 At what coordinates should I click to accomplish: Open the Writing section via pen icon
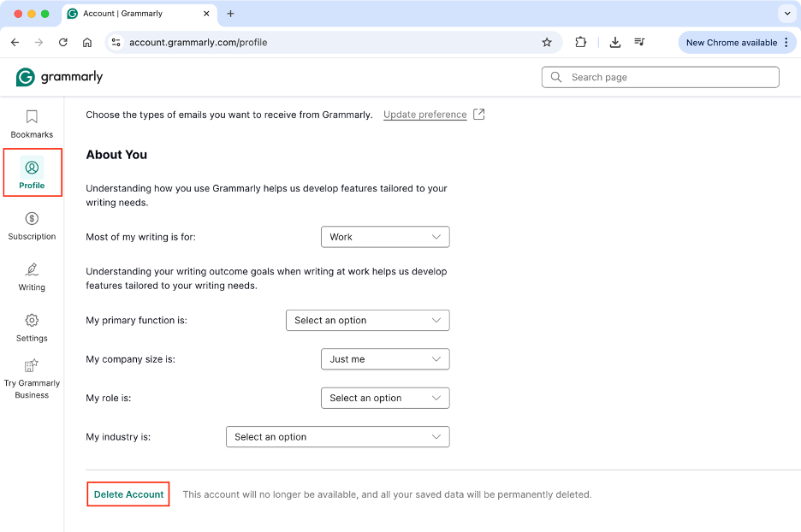coord(32,275)
